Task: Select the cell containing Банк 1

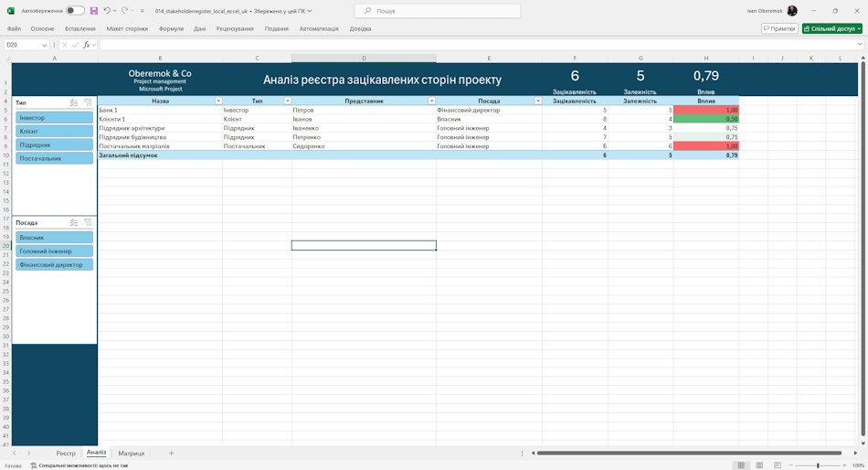Action: point(160,110)
